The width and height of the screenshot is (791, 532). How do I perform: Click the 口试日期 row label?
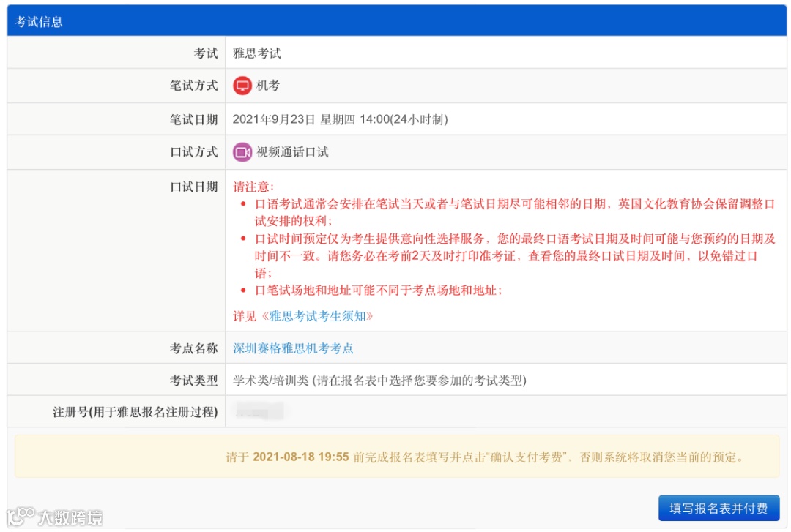click(193, 187)
